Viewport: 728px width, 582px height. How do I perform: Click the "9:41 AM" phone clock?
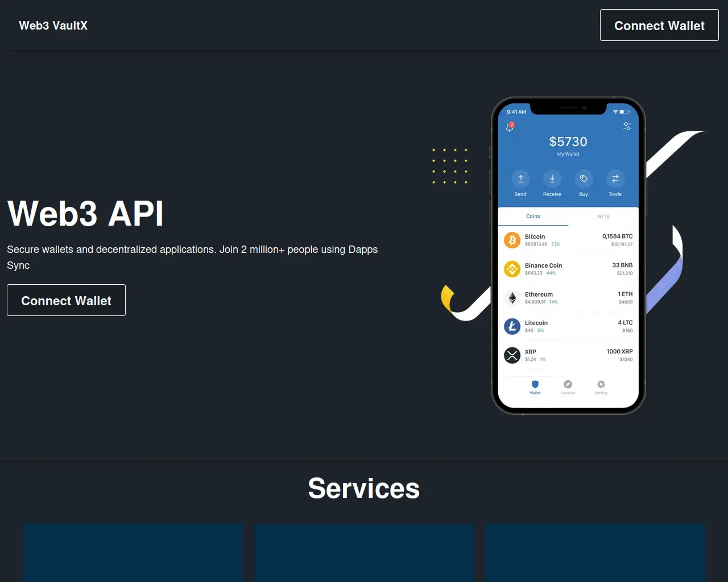tap(516, 112)
